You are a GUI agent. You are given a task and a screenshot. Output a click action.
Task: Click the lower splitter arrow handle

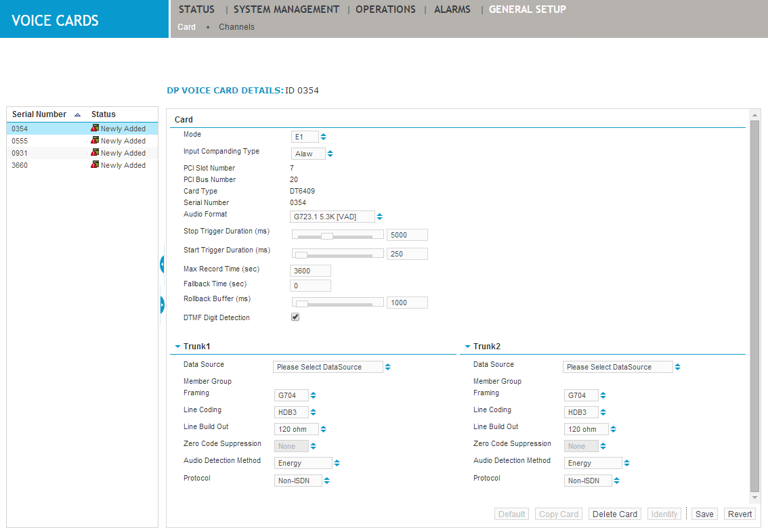[x=163, y=305]
